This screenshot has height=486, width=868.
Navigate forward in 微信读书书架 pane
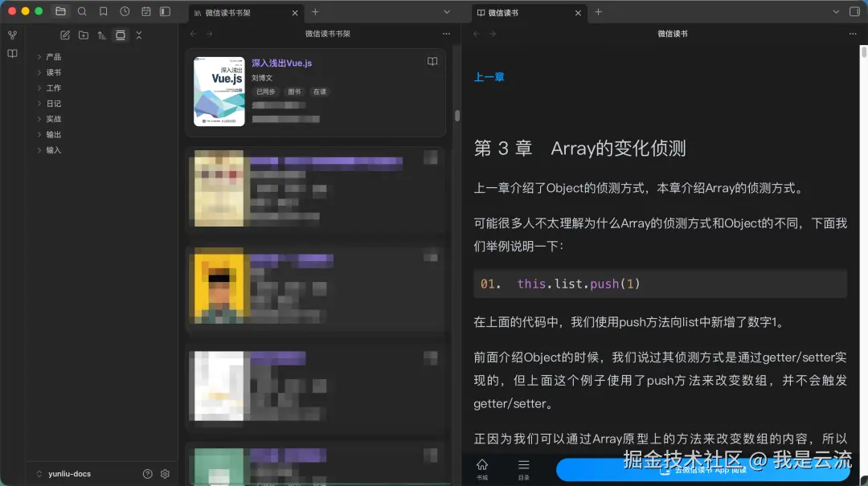tap(209, 34)
